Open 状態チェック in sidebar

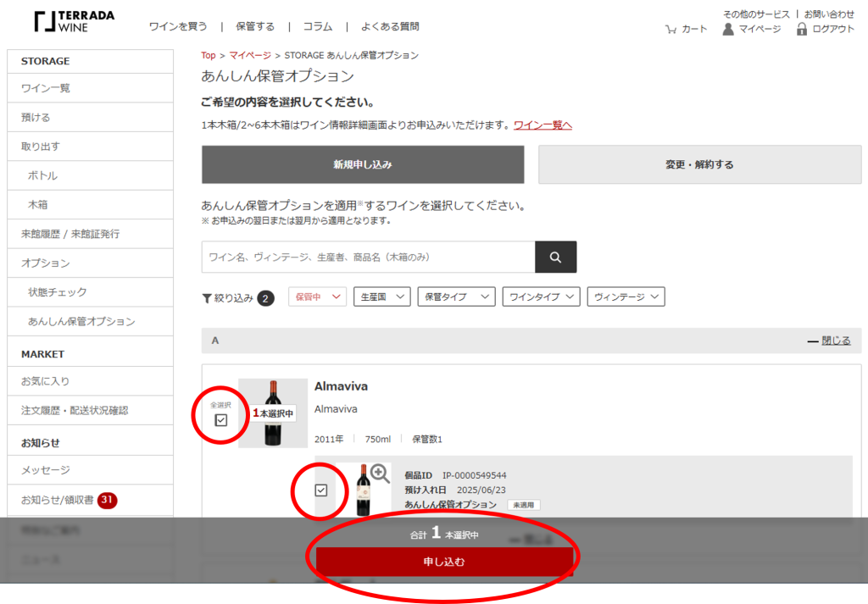pos(90,292)
